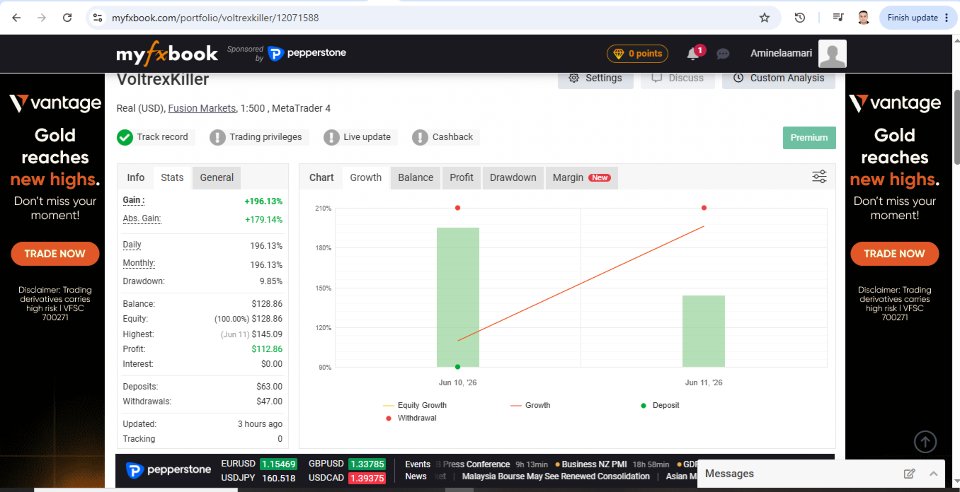960x492 pixels.
Task: Open Chrome profile avatar
Action: click(863, 18)
